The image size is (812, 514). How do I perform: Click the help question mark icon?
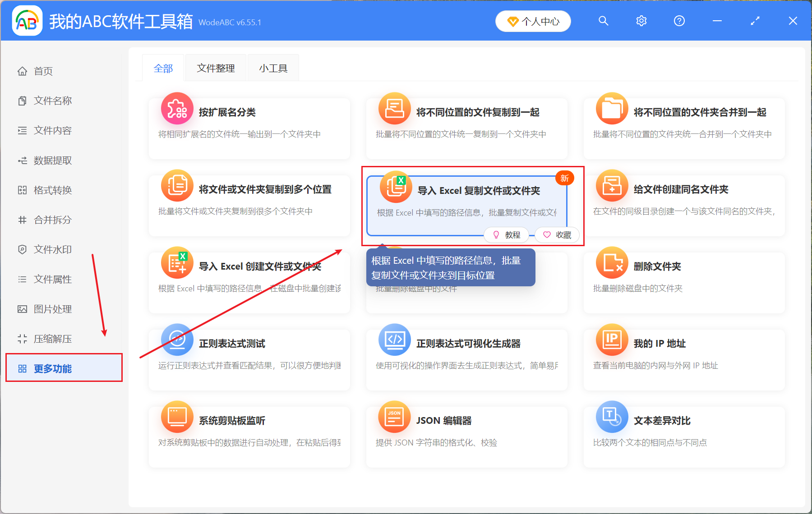pos(679,21)
